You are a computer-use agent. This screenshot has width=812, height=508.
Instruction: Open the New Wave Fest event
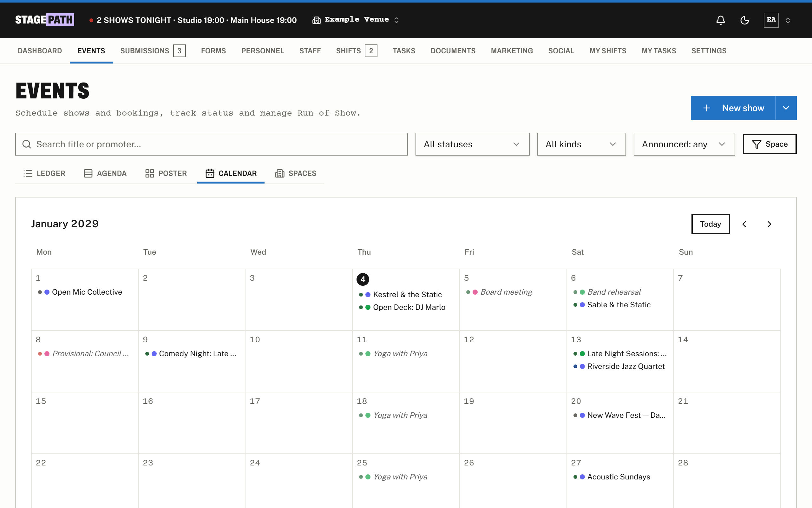click(619, 415)
